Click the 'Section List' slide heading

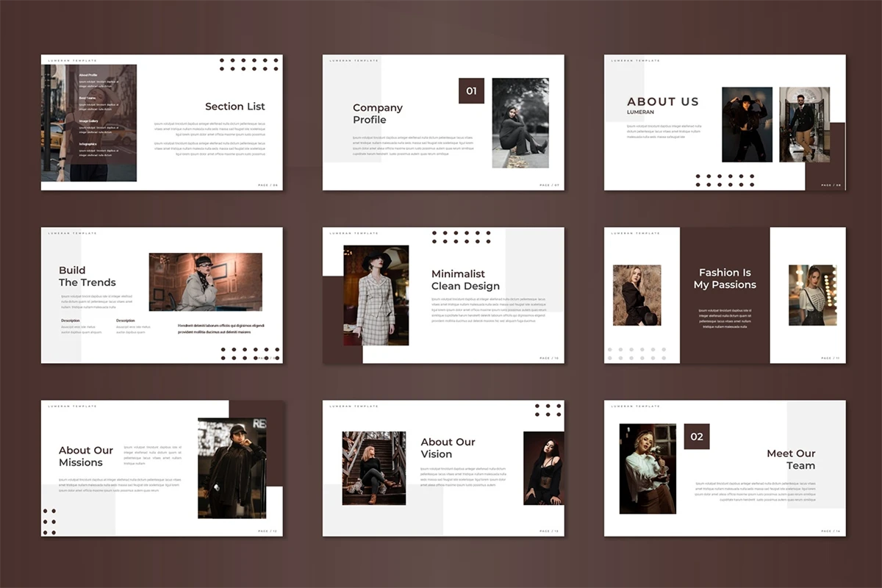click(x=234, y=107)
